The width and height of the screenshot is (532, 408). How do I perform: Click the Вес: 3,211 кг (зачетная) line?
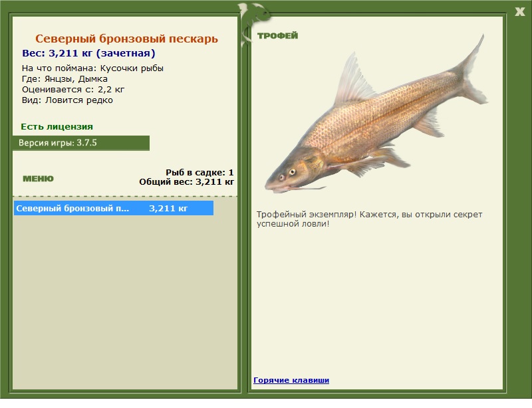[x=88, y=53]
